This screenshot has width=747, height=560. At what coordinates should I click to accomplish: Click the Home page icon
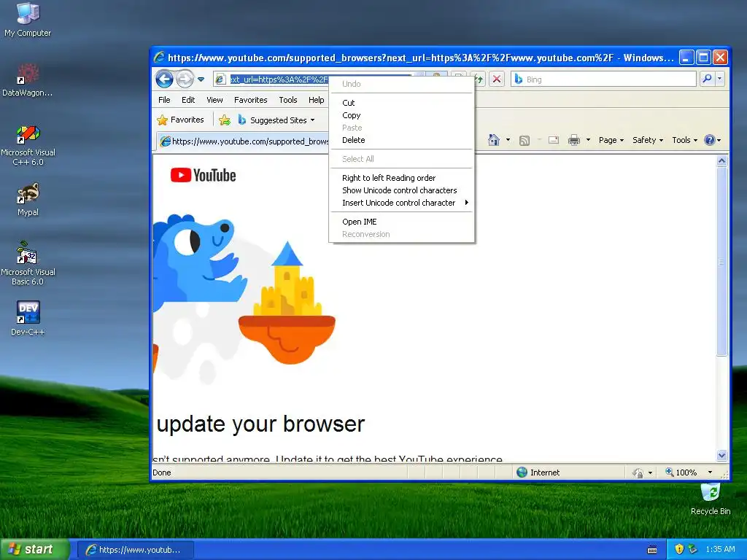click(494, 140)
